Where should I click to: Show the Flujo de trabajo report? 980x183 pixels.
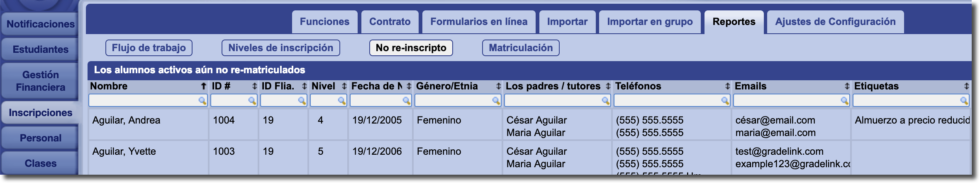click(x=149, y=48)
